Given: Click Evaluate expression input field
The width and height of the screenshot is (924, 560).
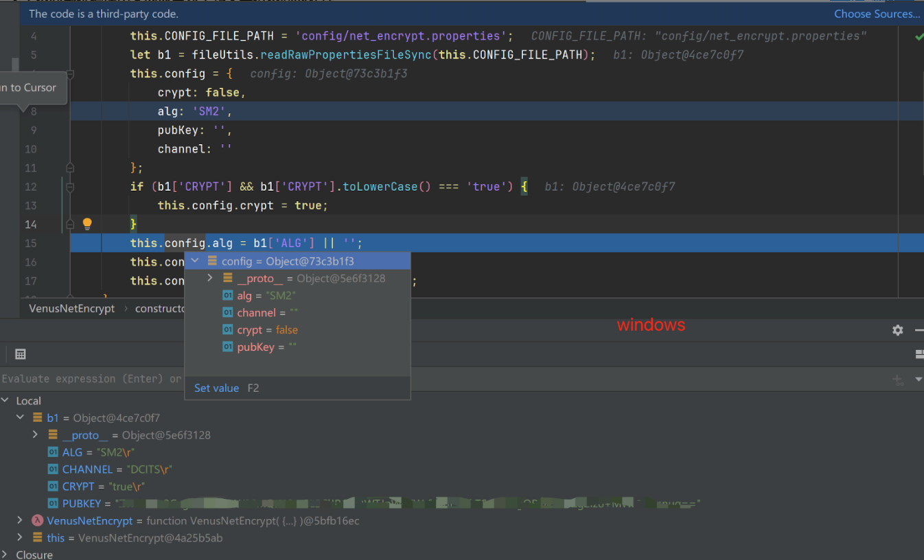Looking at the screenshot, I should [93, 379].
